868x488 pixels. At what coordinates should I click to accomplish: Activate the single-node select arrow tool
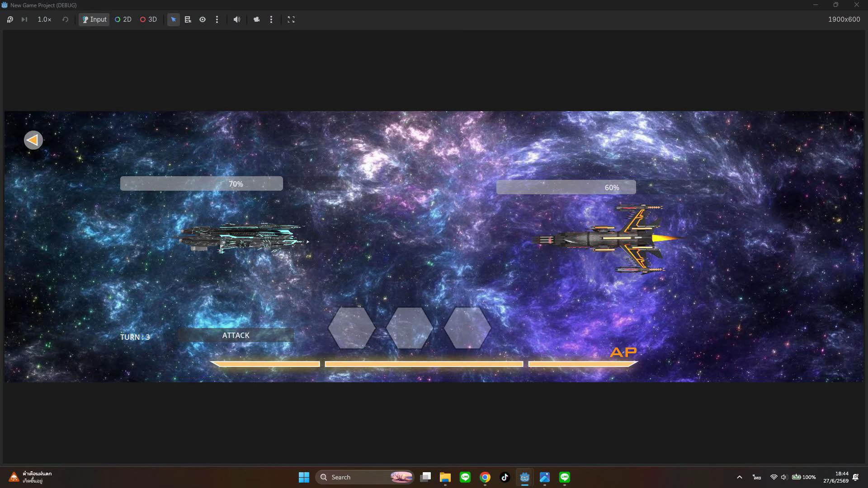[x=173, y=19]
